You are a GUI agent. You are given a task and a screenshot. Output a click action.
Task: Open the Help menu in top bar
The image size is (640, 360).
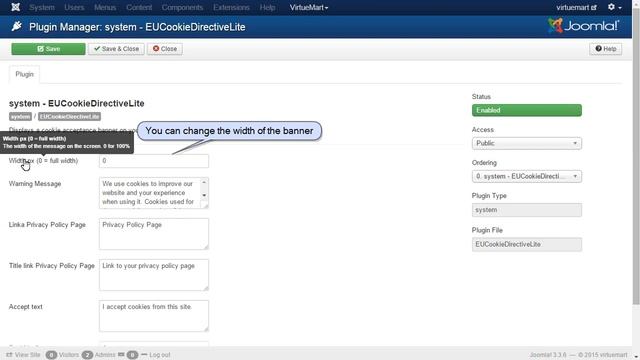pyautogui.click(x=267, y=7)
